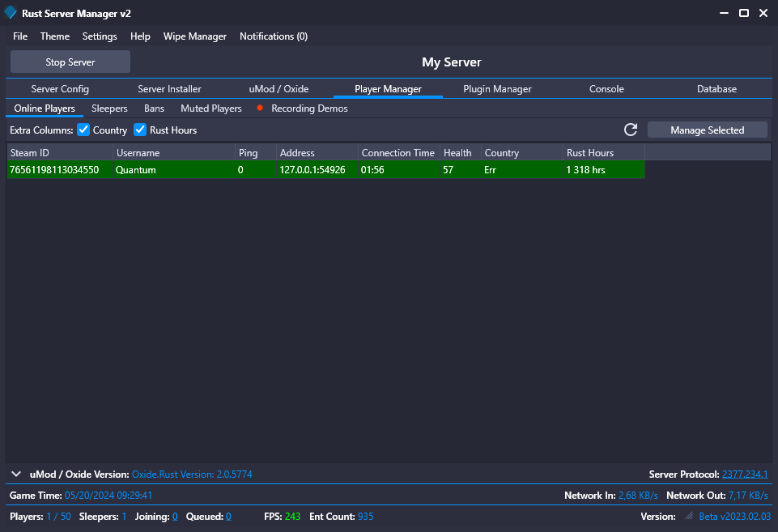Click the 57 health value cell
Image resolution: width=778 pixels, height=532 pixels.
tap(461, 170)
